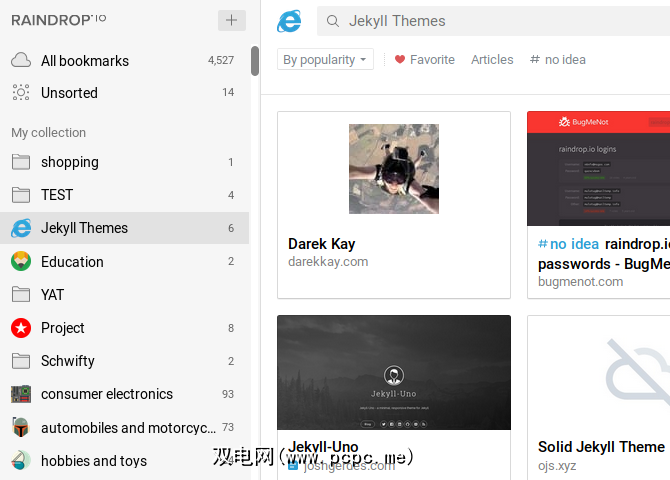This screenshot has width=670, height=480.
Task: Select the Unsorted sun-shaped icon
Action: (21, 92)
